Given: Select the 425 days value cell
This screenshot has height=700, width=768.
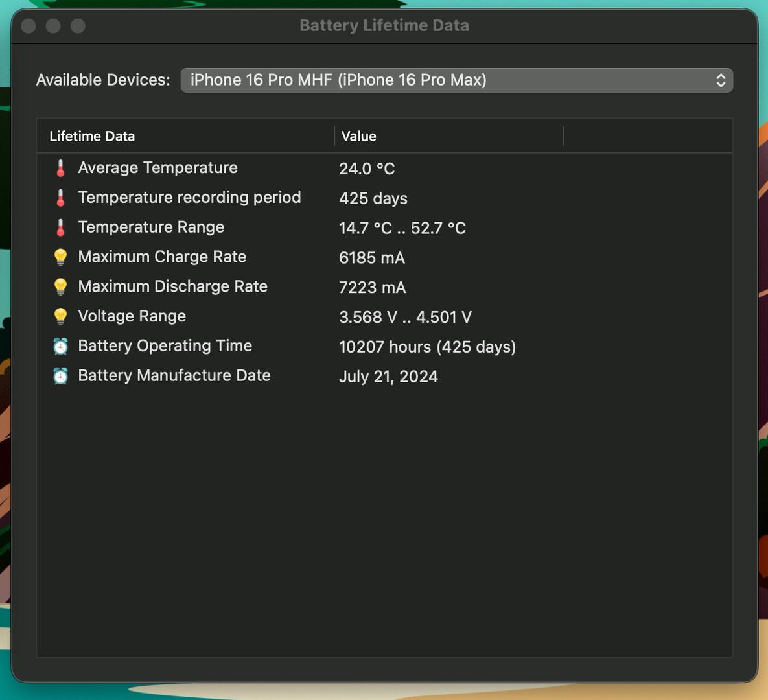Looking at the screenshot, I should click(373, 198).
